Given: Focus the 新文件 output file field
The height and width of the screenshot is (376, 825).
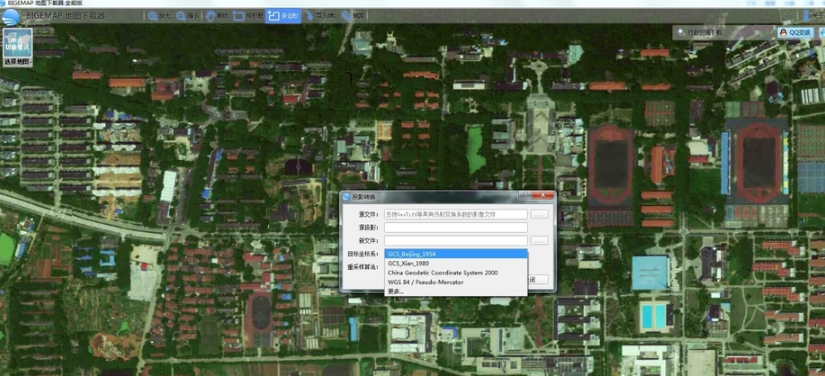Looking at the screenshot, I should pos(456,241).
